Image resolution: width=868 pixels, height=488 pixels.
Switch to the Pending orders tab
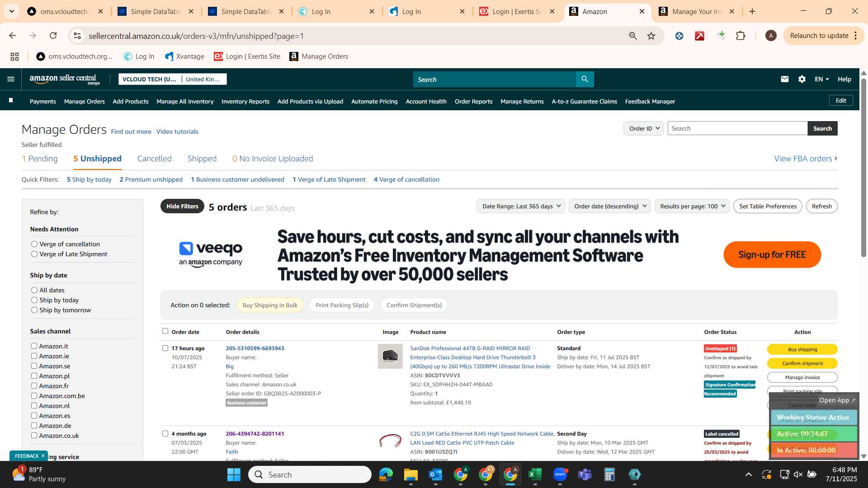pos(40,159)
